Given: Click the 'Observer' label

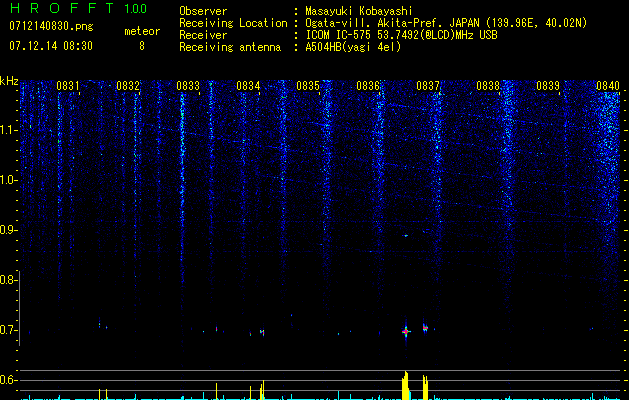Looking at the screenshot, I should click(x=203, y=11).
